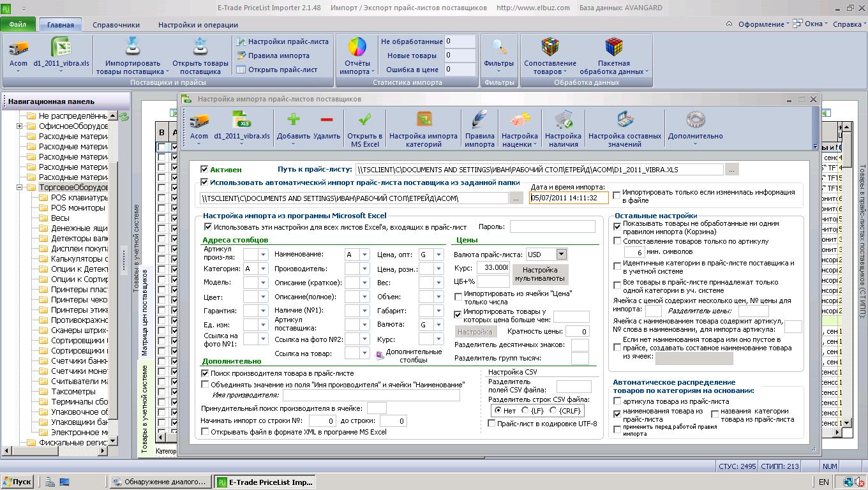Screen dimensions: 868x490
Task: Click the Настройка мультивалюты button
Action: (x=540, y=274)
